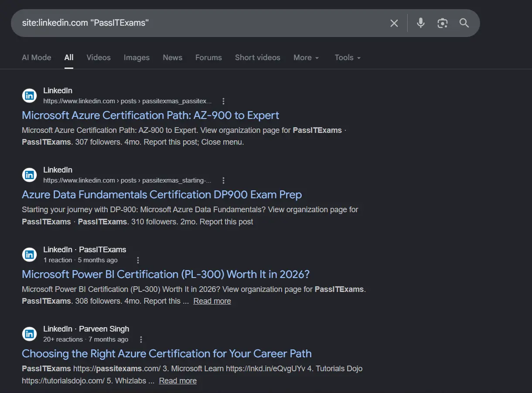This screenshot has height=393, width=532.
Task: Click LinkedIn favicon beside DP900 Exam Prep result
Action: (x=30, y=175)
